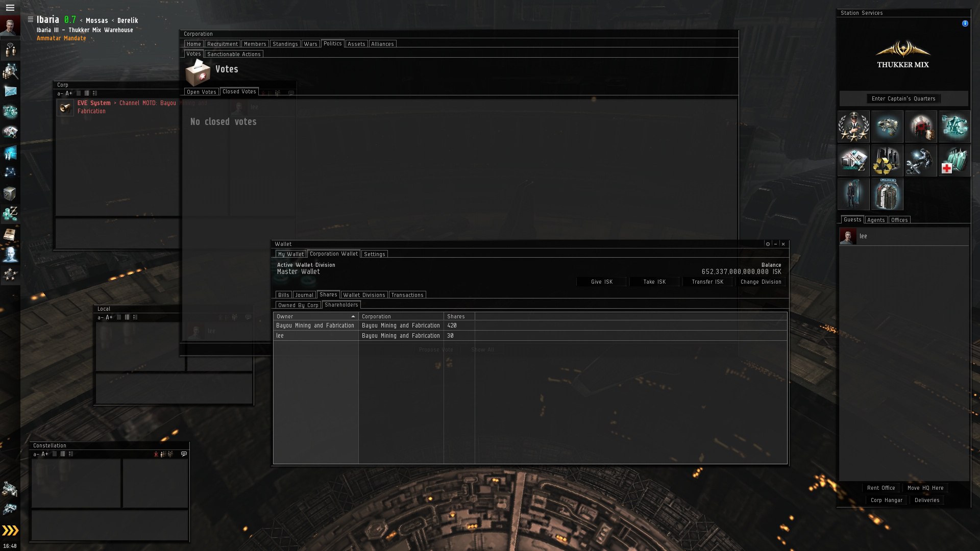Sort shareholders by Shares column header
Image resolution: width=980 pixels, height=551 pixels.
[459, 316]
